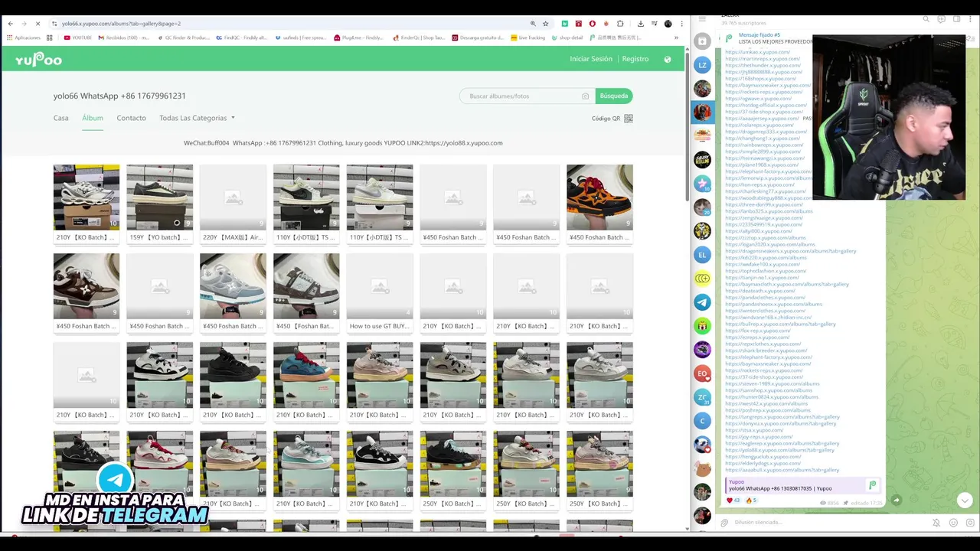This screenshot has width=980, height=551.
Task: Click the Registro link
Action: click(635, 59)
